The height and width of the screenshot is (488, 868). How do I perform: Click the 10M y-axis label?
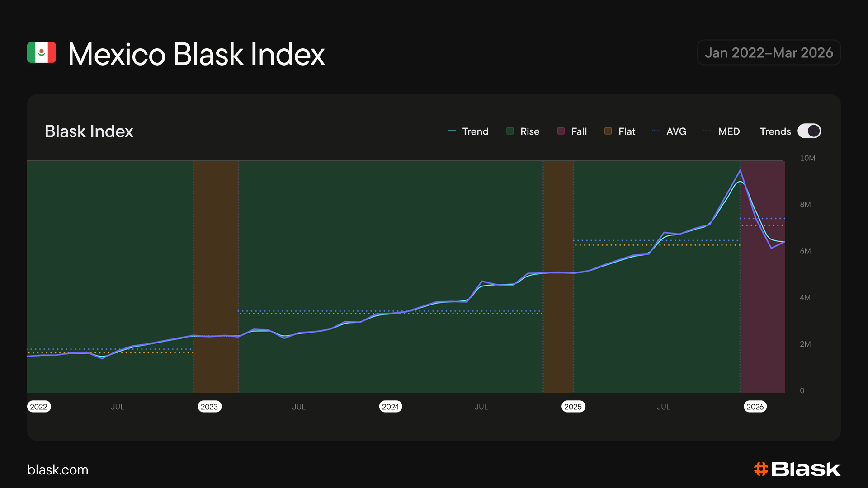pos(807,158)
